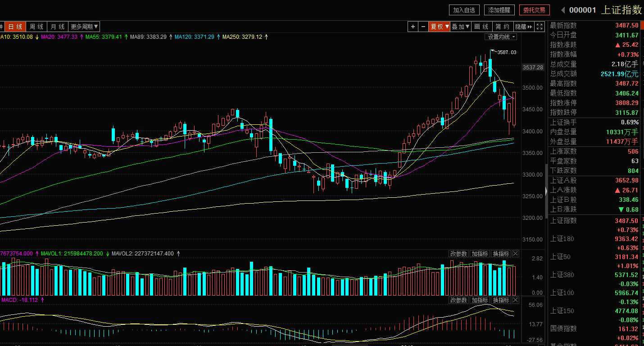The width and height of the screenshot is (644, 346).
Task: Click the 最低指数 3406.24 row
Action: click(x=594, y=93)
